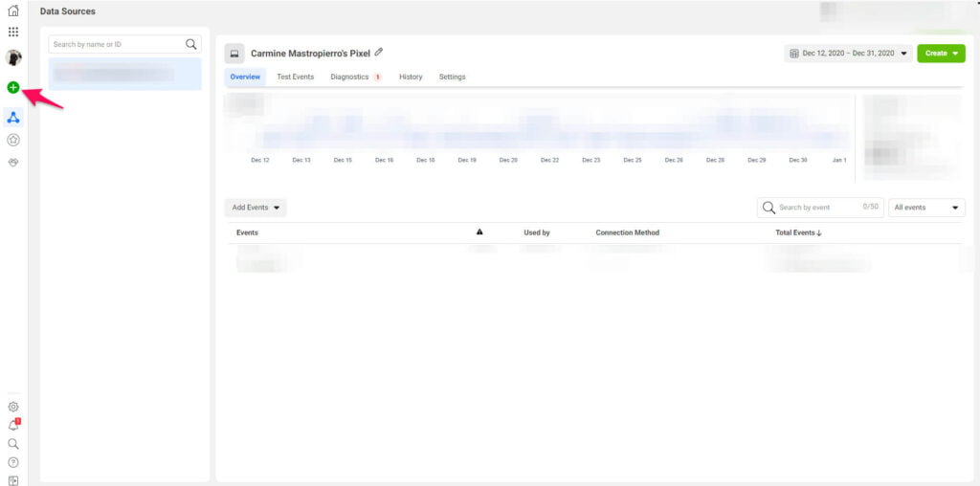
Task: Expand the Add Events dropdown
Action: [256, 208]
